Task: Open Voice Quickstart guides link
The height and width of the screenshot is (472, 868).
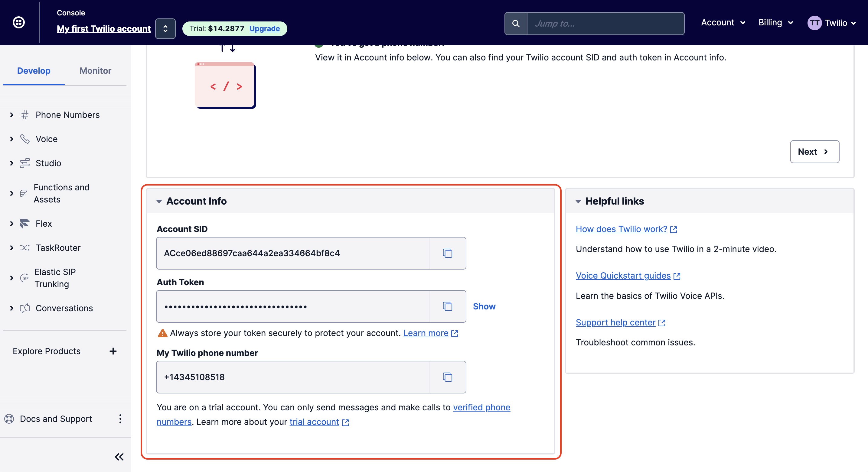Action: (x=623, y=275)
